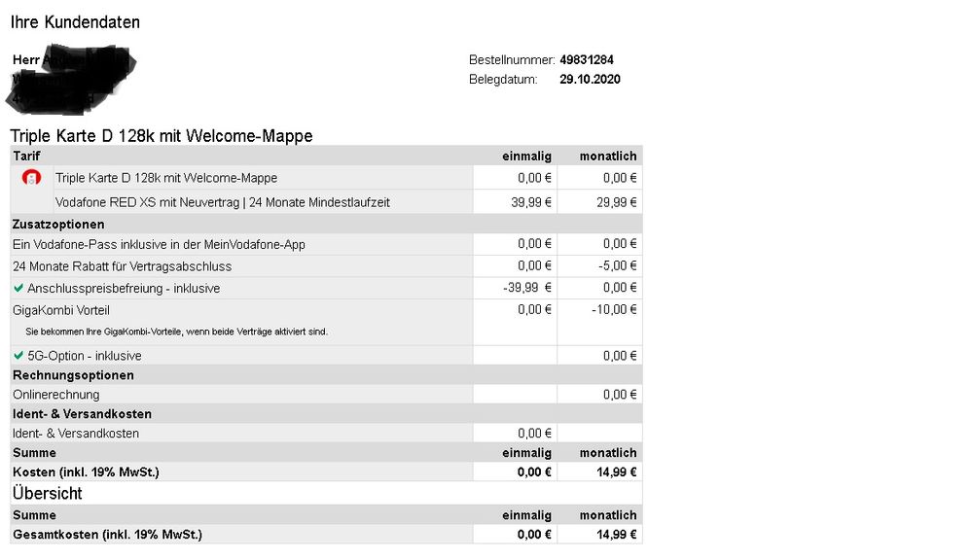Click the red Vodafone SIM card icon
This screenshot has width=972, height=560.
pos(31,178)
